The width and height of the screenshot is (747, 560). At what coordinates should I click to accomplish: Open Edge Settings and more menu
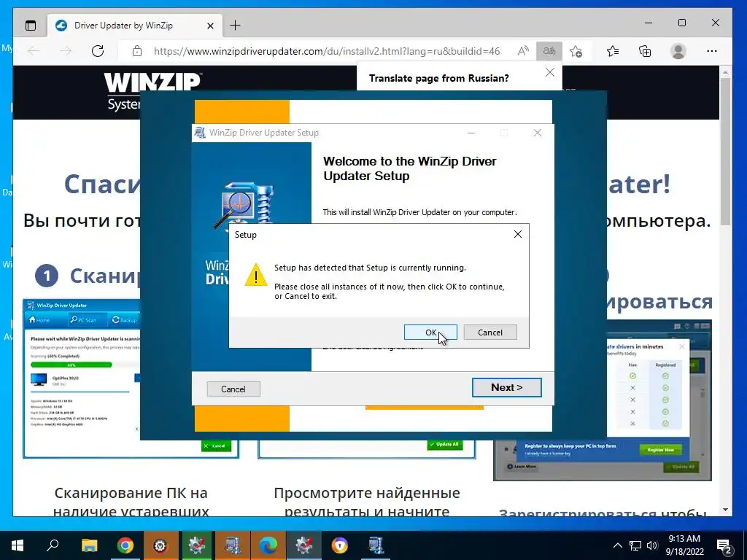[712, 51]
